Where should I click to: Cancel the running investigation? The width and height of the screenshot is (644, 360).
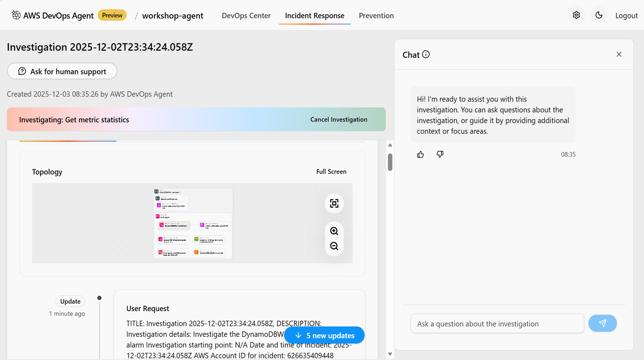coord(339,119)
